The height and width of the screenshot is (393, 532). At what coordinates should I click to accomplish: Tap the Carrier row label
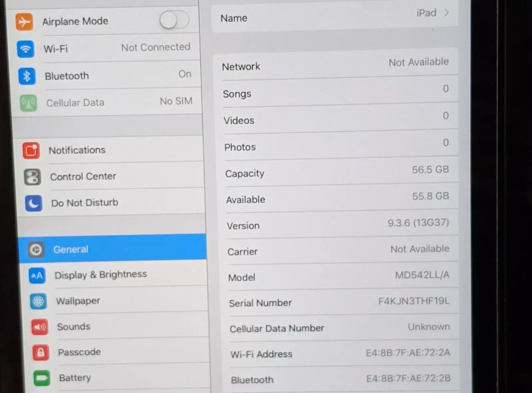point(242,252)
